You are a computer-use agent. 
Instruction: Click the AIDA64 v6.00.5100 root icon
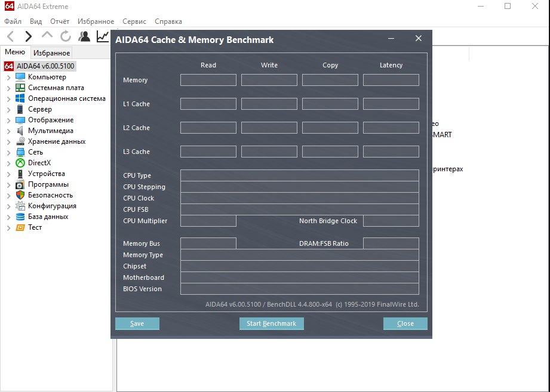coord(9,66)
